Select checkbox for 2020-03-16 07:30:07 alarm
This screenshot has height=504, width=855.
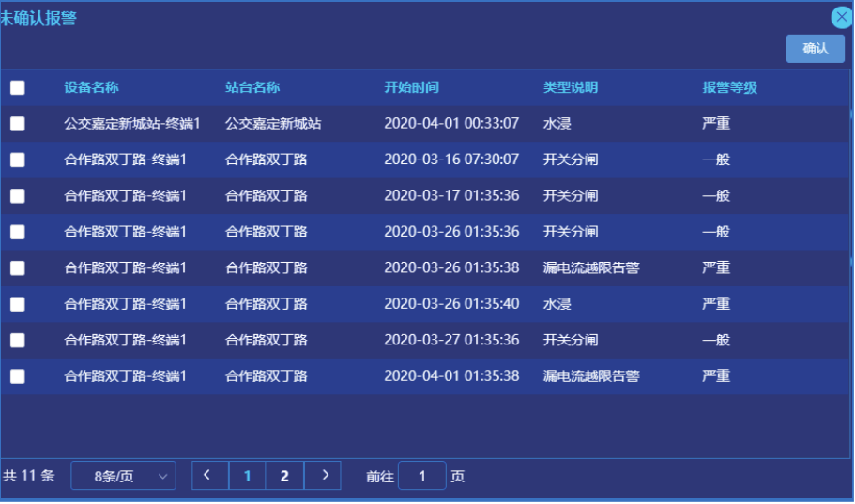click(x=18, y=160)
